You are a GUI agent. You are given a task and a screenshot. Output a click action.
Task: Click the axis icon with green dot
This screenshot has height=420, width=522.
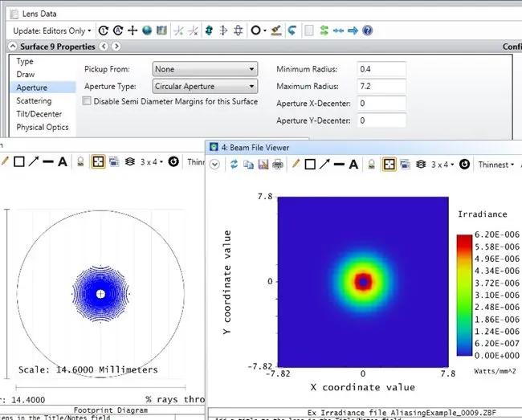pos(179,31)
